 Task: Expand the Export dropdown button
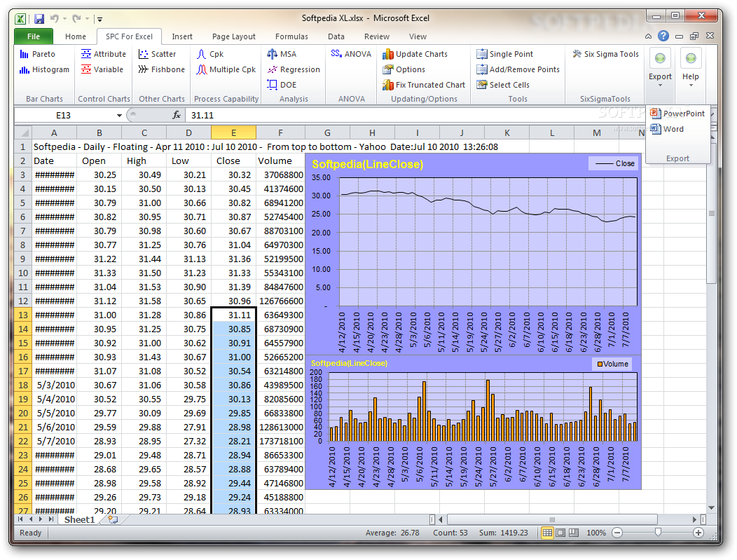(660, 69)
